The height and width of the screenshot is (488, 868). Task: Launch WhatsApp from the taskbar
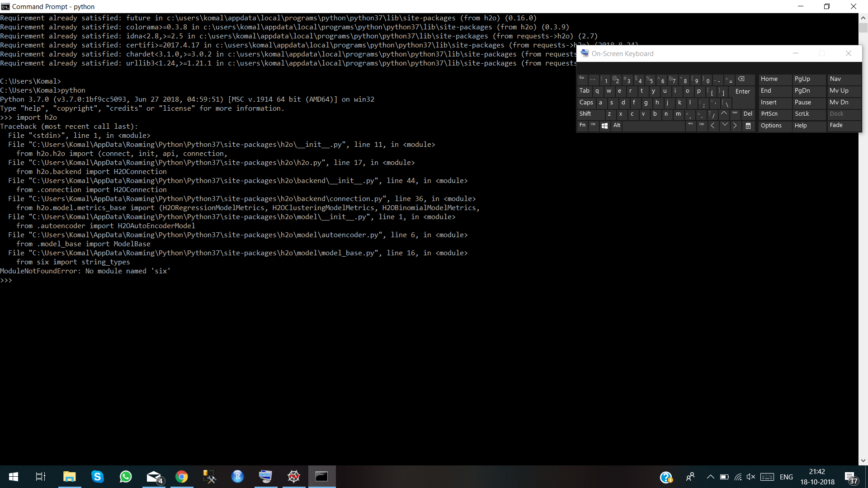(x=125, y=477)
